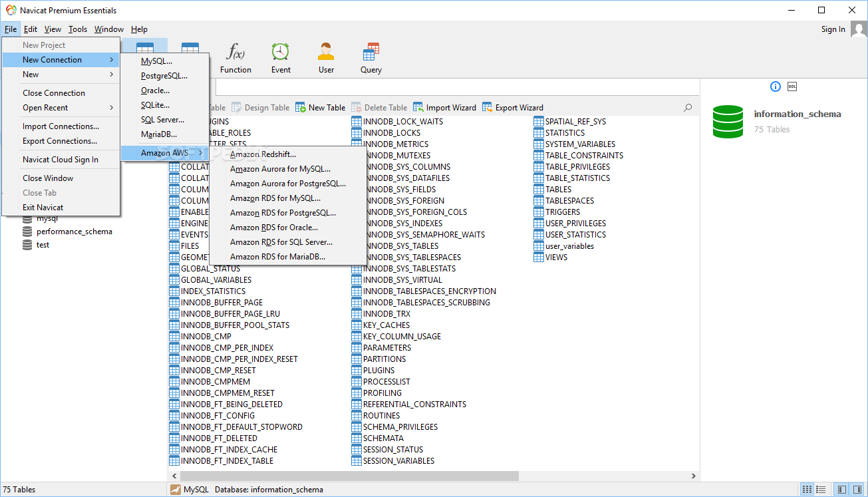Open the Edit menu
Image resolution: width=868 pixels, height=497 pixels.
click(x=31, y=29)
